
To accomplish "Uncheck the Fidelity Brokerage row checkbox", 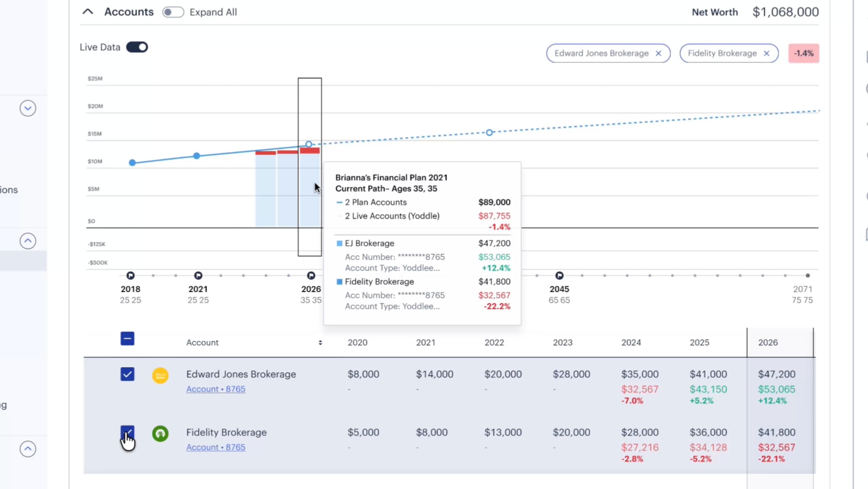I will (x=127, y=433).
